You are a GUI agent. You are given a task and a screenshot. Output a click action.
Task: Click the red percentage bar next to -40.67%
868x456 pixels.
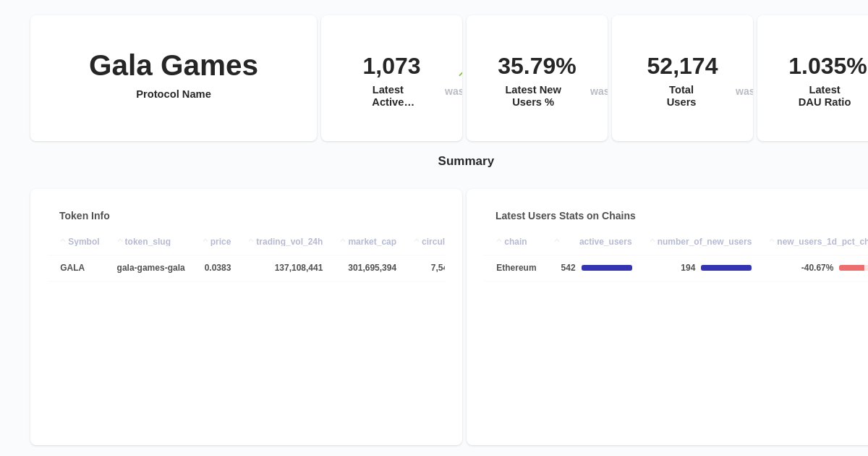(852, 268)
